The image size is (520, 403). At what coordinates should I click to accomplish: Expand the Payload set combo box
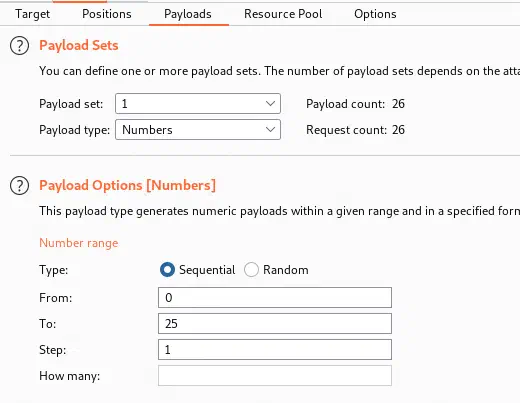(198, 104)
